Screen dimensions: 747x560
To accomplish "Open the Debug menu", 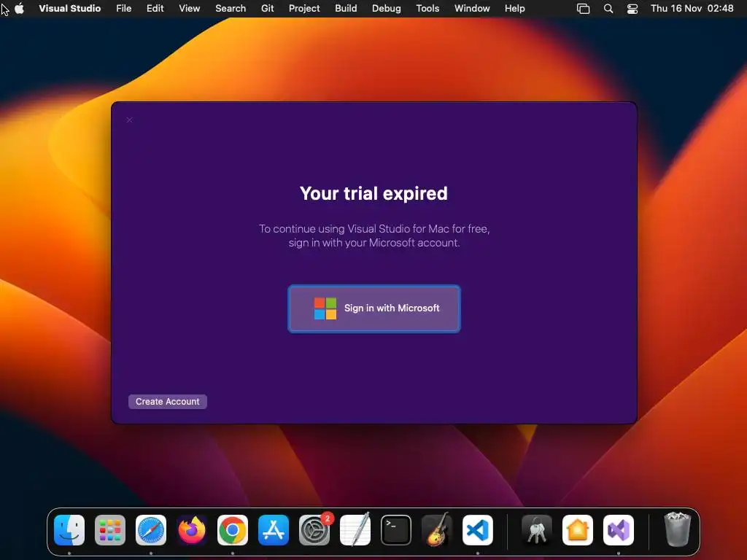I will 387,9.
